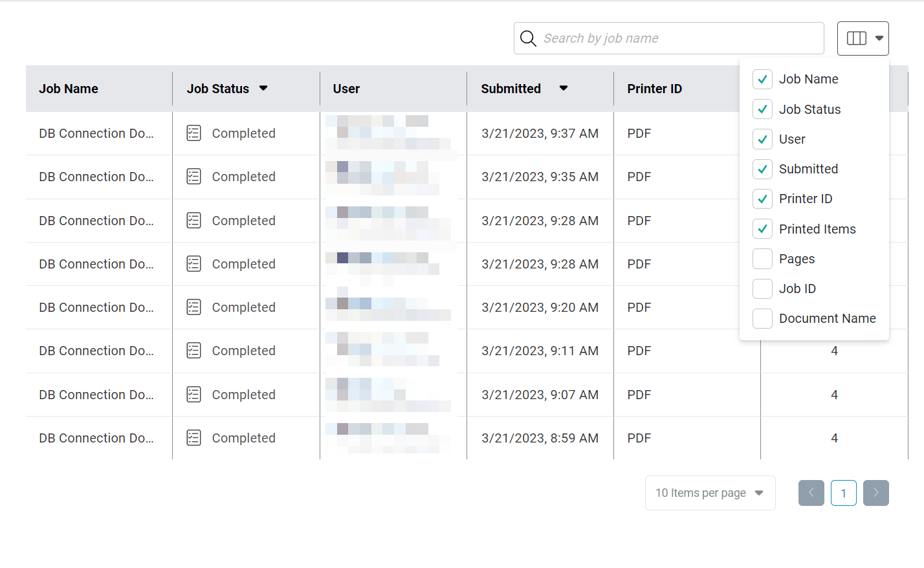Enable the Document Name column
Viewport: 924px width, 568px height.
tap(762, 318)
